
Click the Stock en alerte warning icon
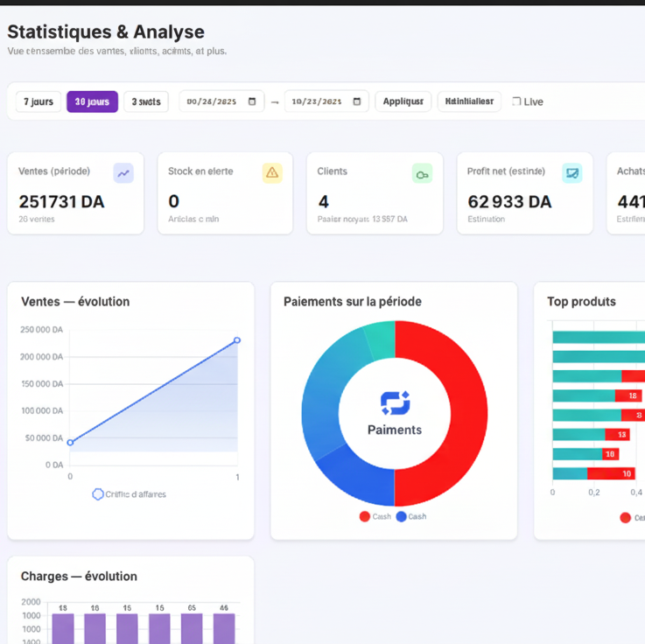pyautogui.click(x=272, y=173)
